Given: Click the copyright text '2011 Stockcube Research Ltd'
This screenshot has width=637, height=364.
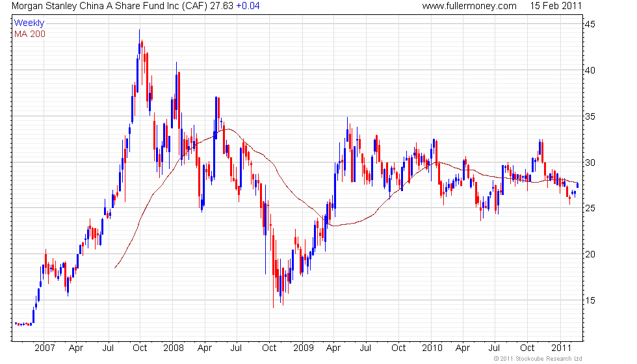Looking at the screenshot, I should (x=541, y=358).
